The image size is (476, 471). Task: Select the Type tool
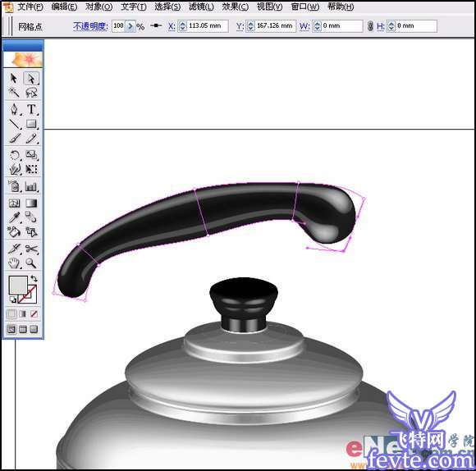click(31, 109)
